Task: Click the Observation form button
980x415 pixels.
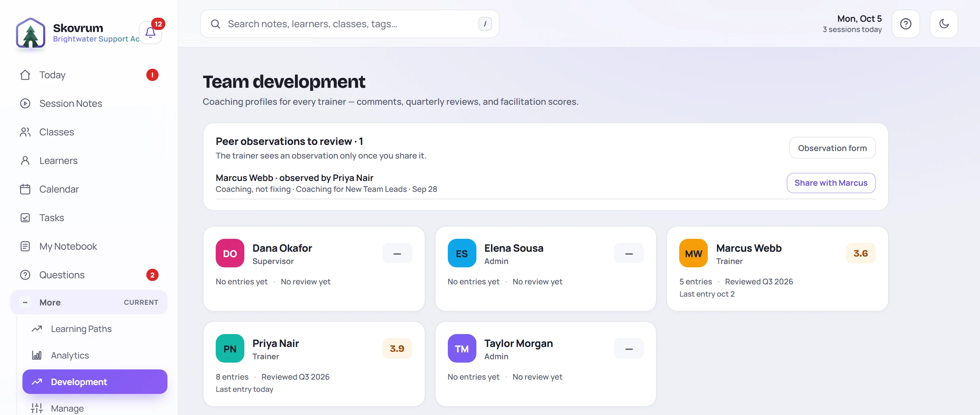Action: (x=832, y=148)
